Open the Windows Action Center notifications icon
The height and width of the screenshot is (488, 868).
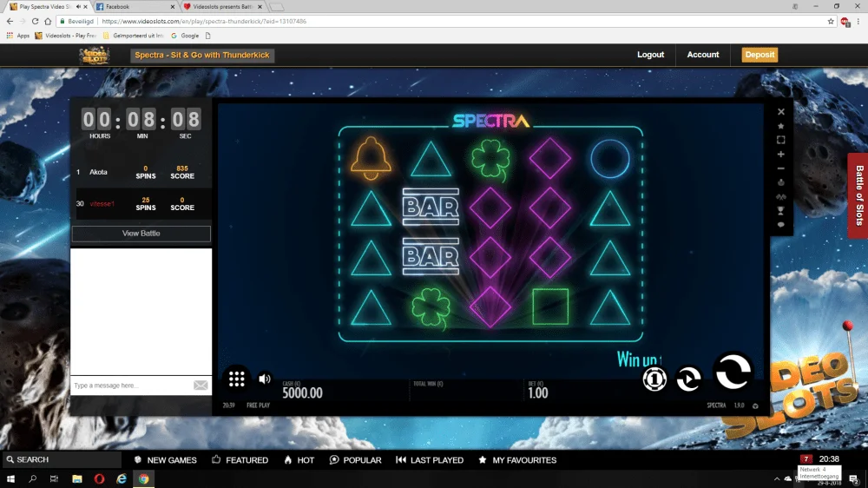click(854, 479)
